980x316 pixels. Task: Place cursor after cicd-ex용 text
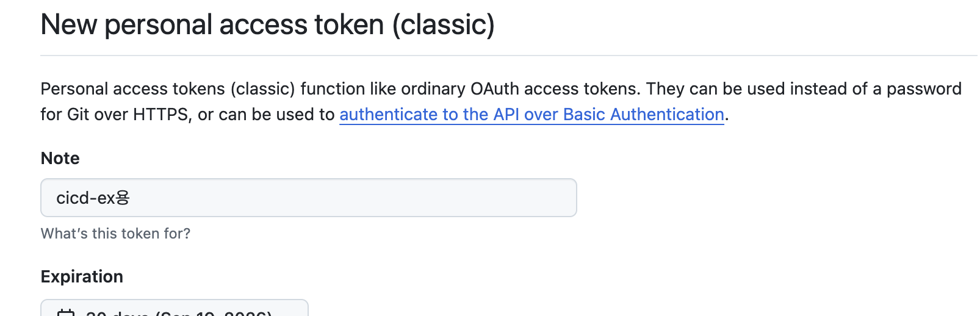[131, 198]
